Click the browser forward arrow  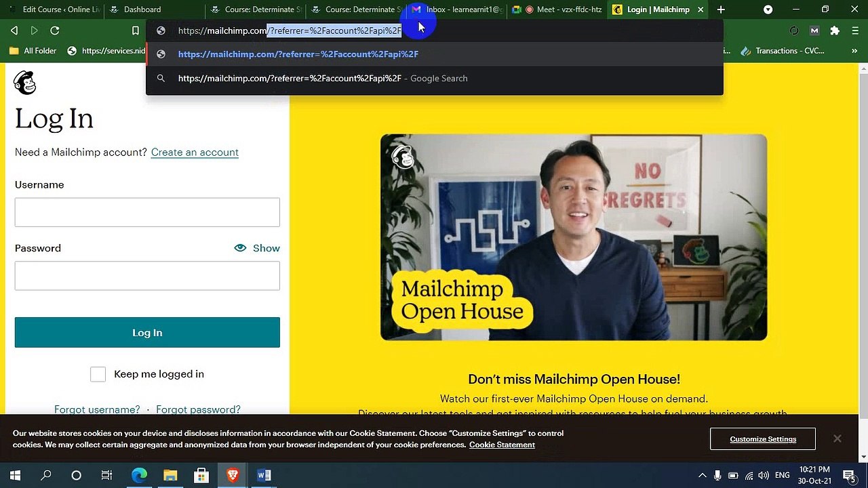(x=34, y=30)
